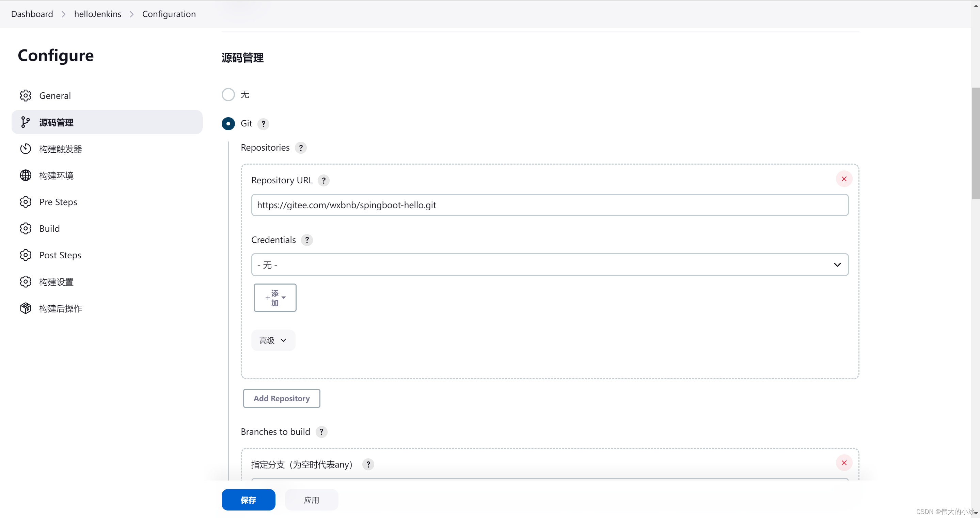980x518 pixels.
Task: Select the 无 source control radio button
Action: pos(228,94)
